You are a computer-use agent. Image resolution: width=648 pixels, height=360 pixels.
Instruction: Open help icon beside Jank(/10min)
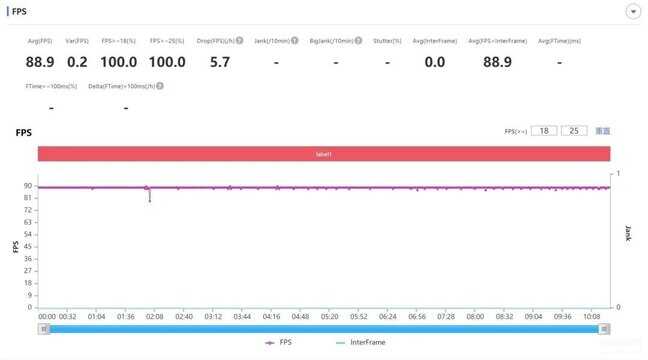point(294,40)
